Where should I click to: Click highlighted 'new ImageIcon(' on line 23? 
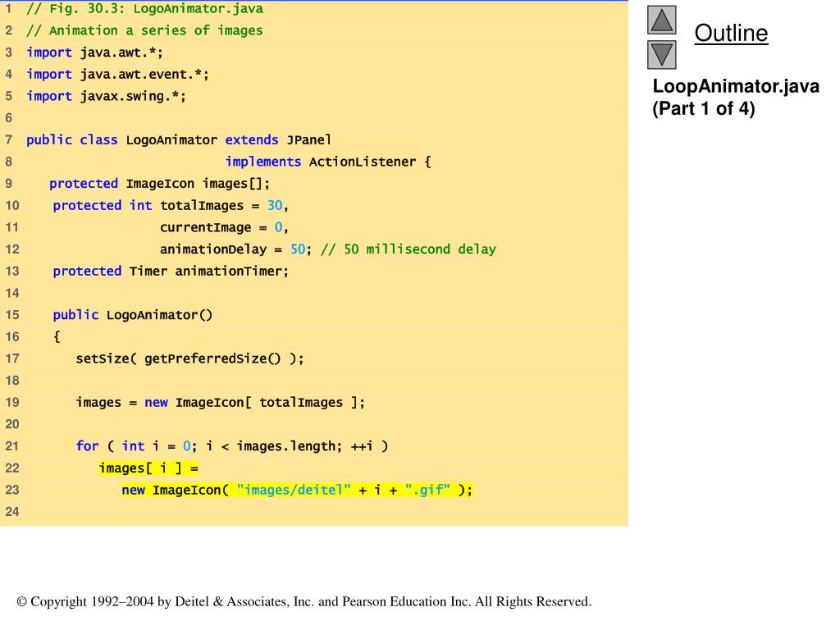[176, 491]
